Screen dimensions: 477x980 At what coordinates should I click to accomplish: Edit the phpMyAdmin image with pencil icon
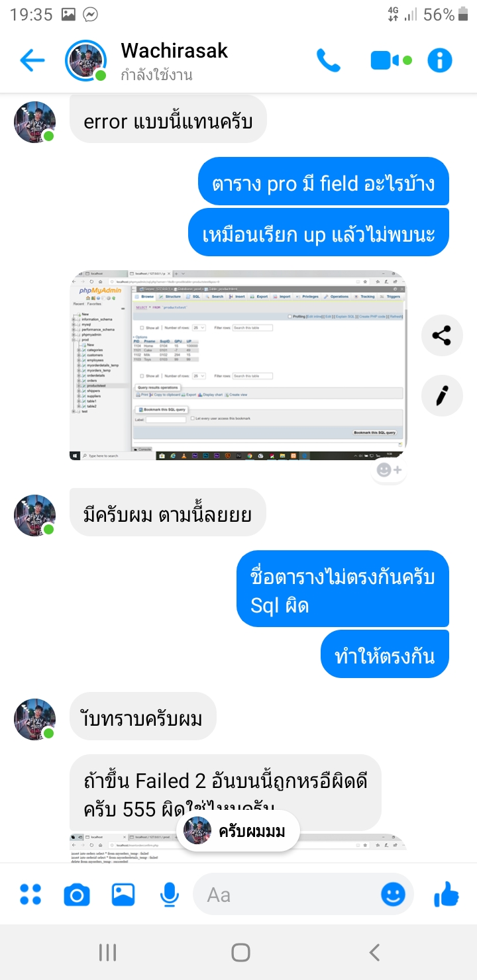tap(442, 396)
